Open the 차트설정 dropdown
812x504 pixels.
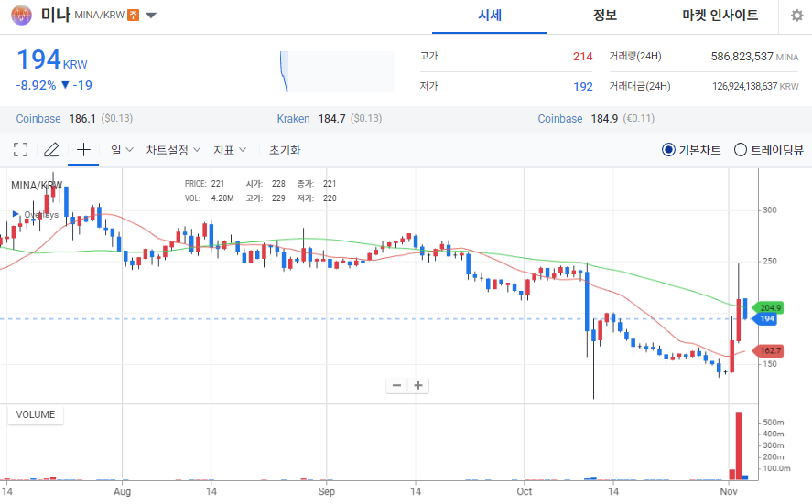coord(173,150)
